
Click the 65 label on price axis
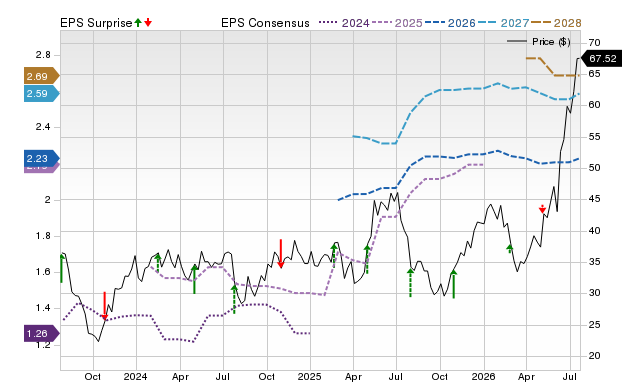tap(594, 73)
